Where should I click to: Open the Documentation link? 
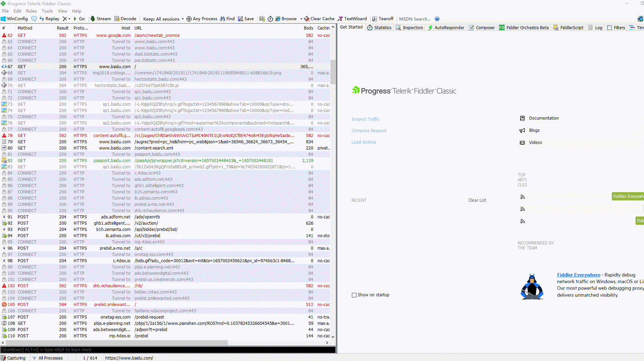(544, 118)
